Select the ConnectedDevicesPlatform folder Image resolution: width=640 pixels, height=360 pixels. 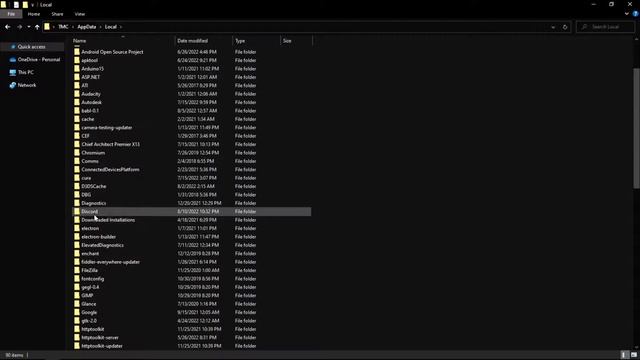point(110,169)
